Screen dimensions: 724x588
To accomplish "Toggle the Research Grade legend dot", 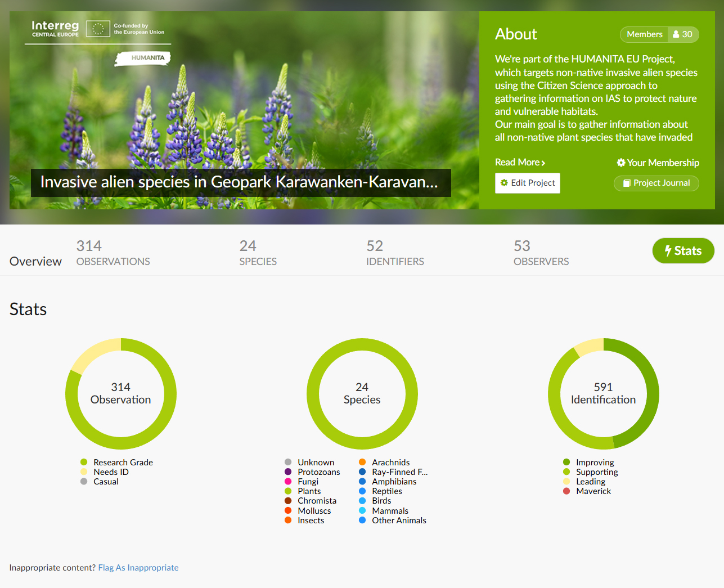I will (84, 463).
